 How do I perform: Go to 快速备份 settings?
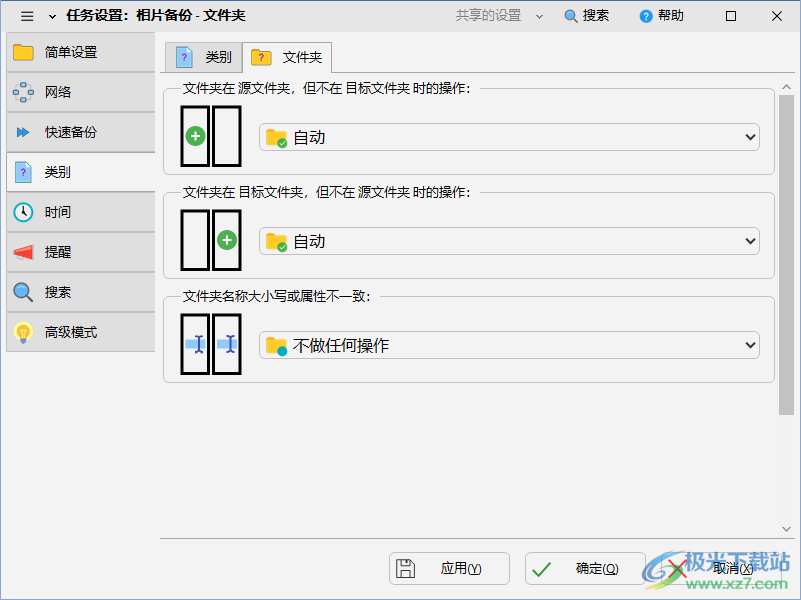tap(81, 132)
